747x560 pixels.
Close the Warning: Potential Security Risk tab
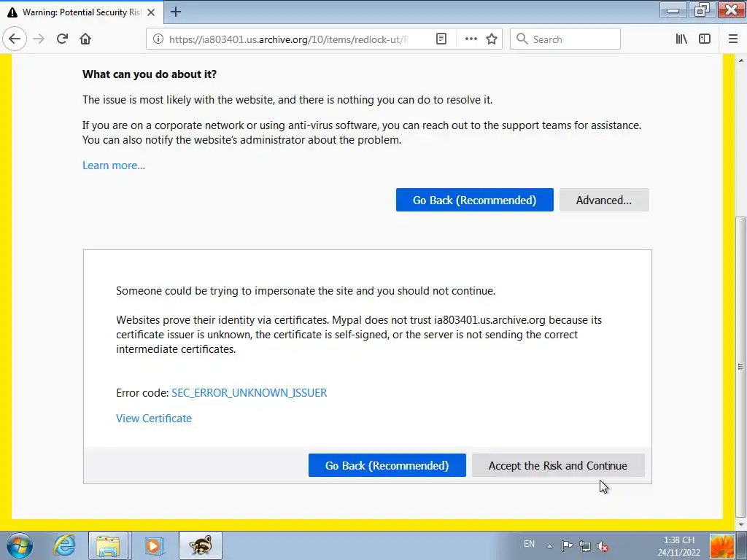click(151, 12)
